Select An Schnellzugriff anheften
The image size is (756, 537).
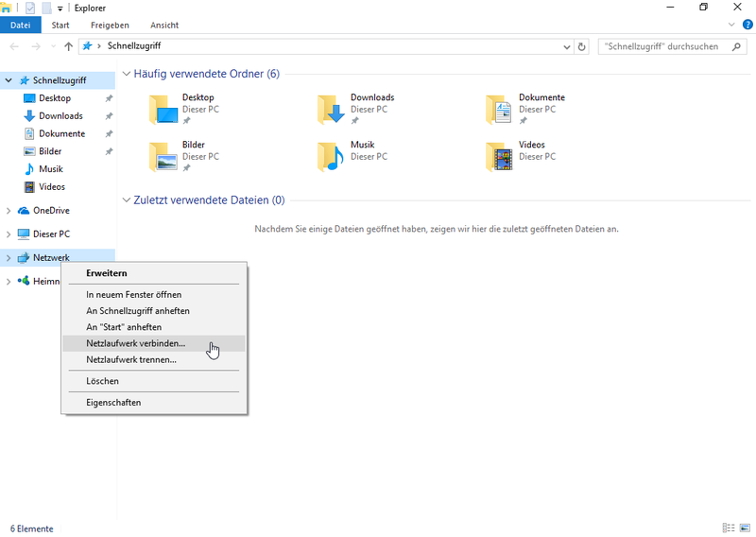[154, 311]
